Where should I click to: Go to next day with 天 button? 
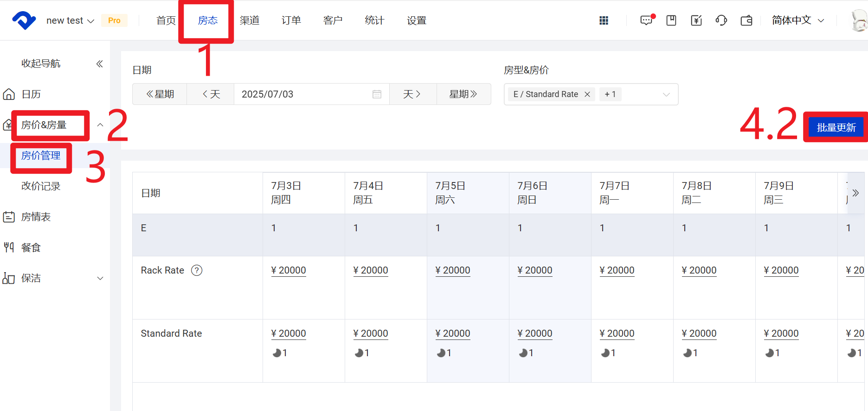[412, 94]
